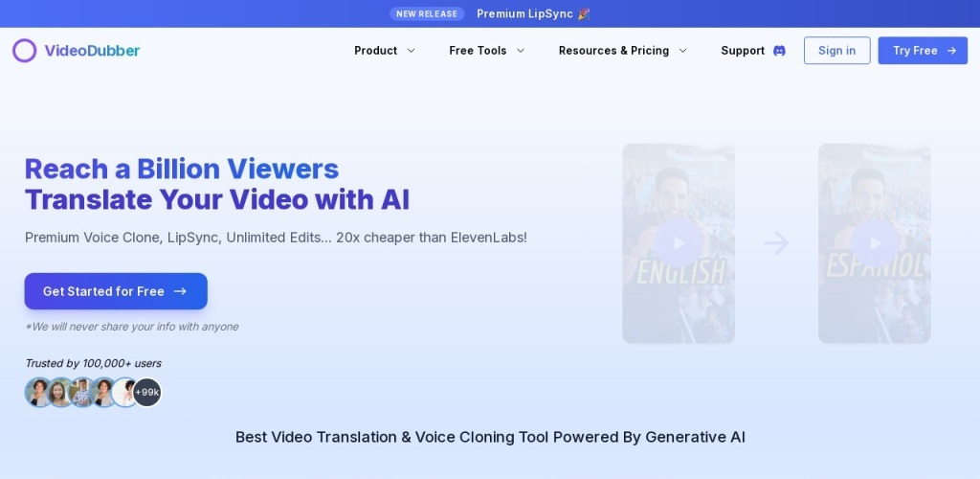Screen dimensions: 980x479
Task: Click the Discord icon beside Support
Action: [779, 51]
